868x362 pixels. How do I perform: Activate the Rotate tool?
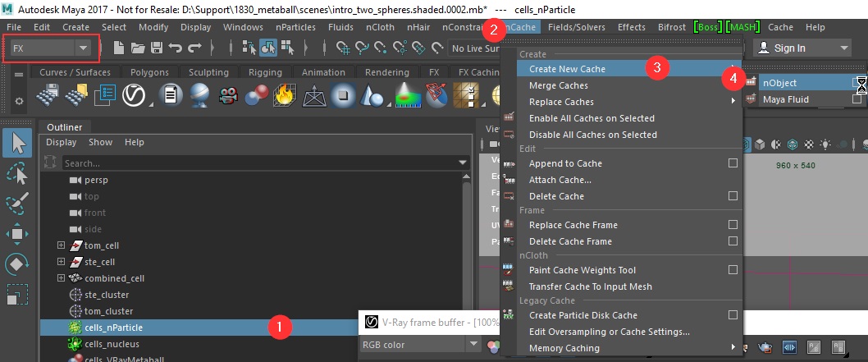point(17,264)
